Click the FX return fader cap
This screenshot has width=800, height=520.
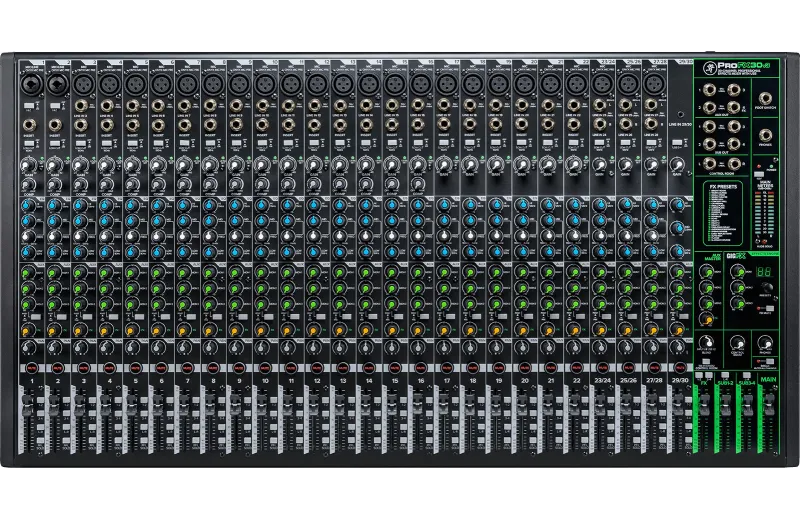(x=704, y=403)
